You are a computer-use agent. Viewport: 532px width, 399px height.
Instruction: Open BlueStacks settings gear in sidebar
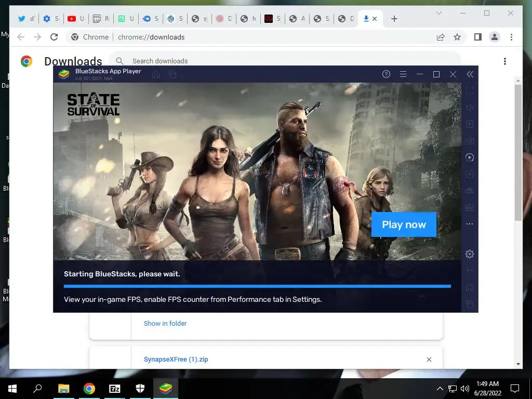(x=470, y=254)
